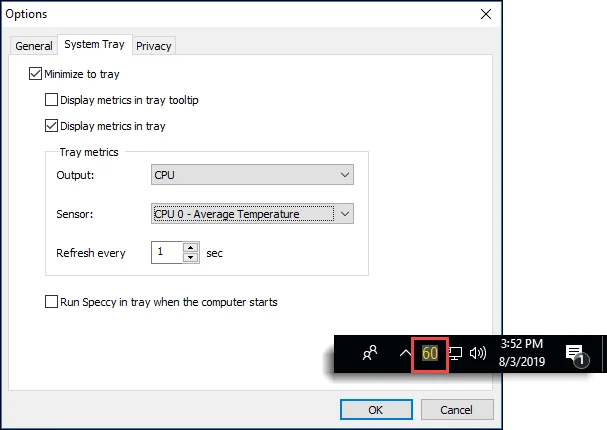Screen dimensions: 607x430
Task: Click the Cancel button
Action: pyautogui.click(x=457, y=409)
